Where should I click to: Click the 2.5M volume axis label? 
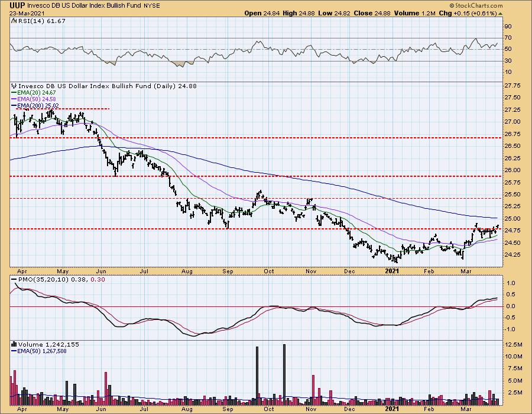pyautogui.click(x=515, y=393)
